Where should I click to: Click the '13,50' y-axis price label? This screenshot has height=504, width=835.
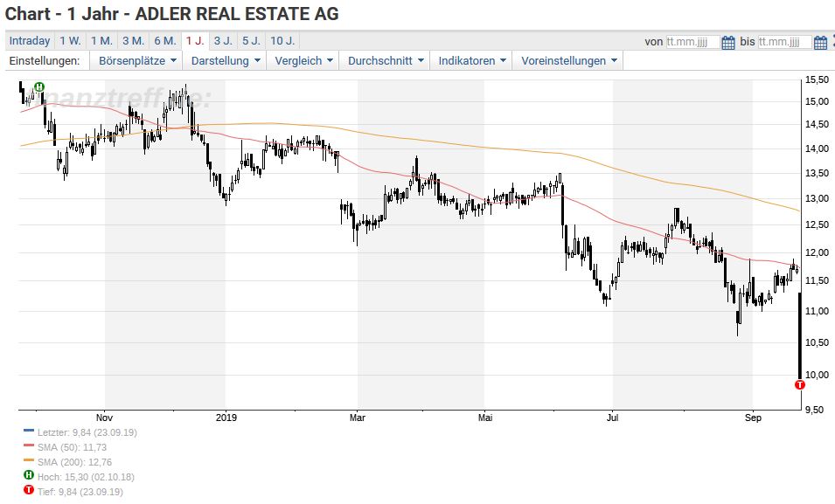point(817,174)
